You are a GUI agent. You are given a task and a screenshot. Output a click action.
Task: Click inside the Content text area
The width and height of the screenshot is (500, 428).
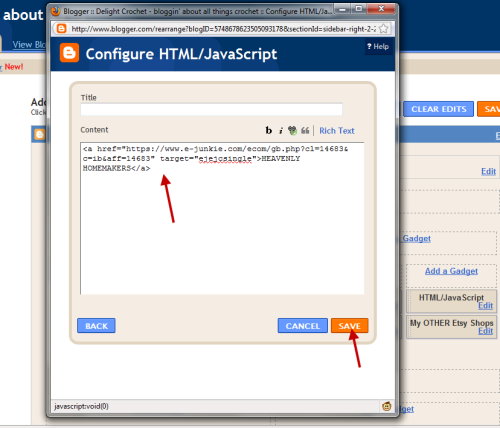[222, 218]
